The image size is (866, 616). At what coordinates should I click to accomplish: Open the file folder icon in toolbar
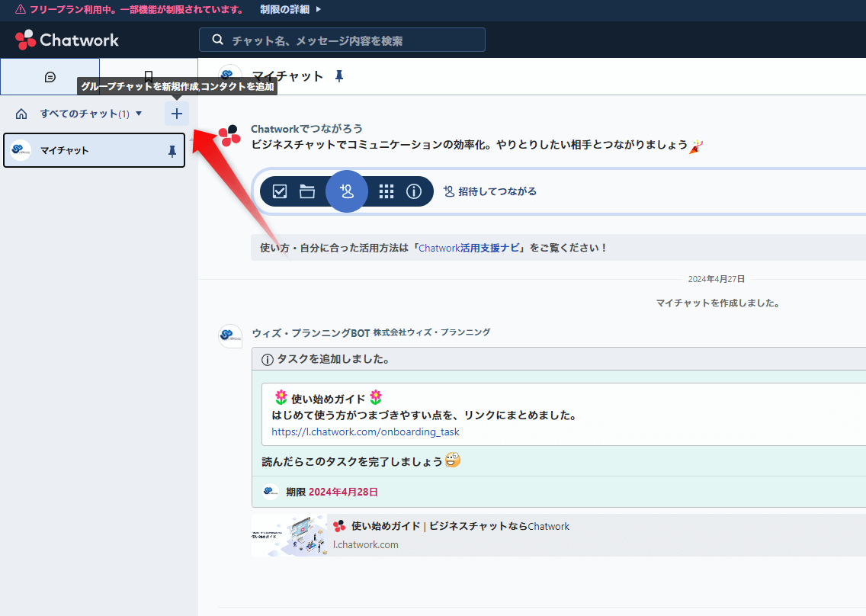click(307, 191)
